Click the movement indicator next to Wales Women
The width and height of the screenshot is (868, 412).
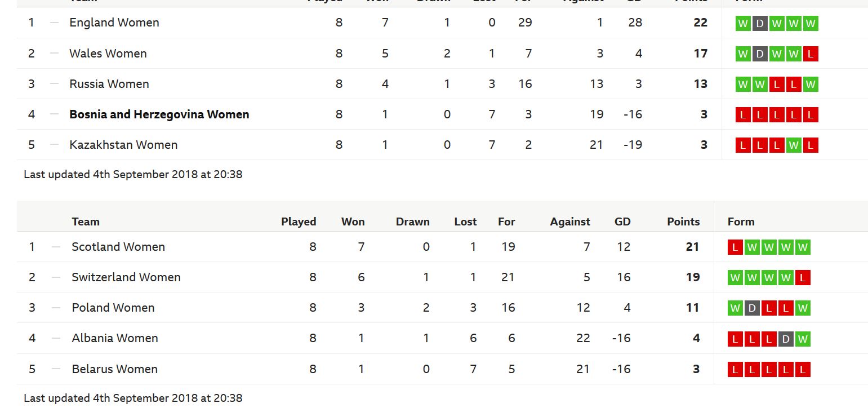coord(55,54)
